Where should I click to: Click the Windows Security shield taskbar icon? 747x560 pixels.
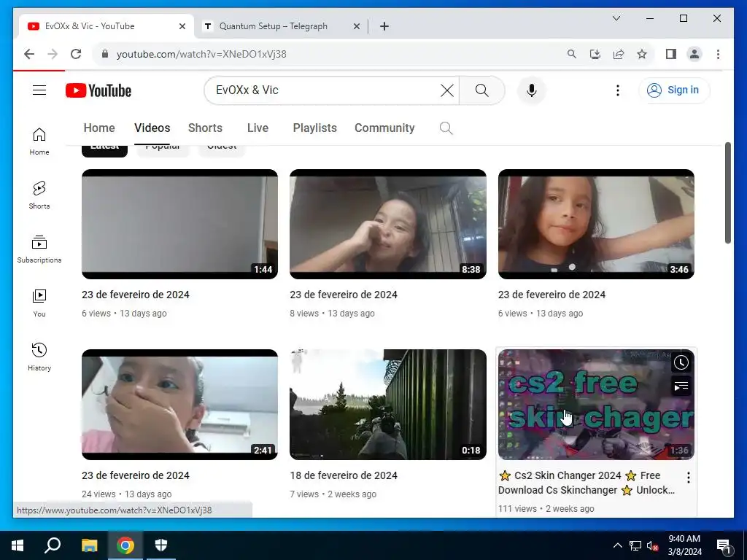[x=161, y=545]
